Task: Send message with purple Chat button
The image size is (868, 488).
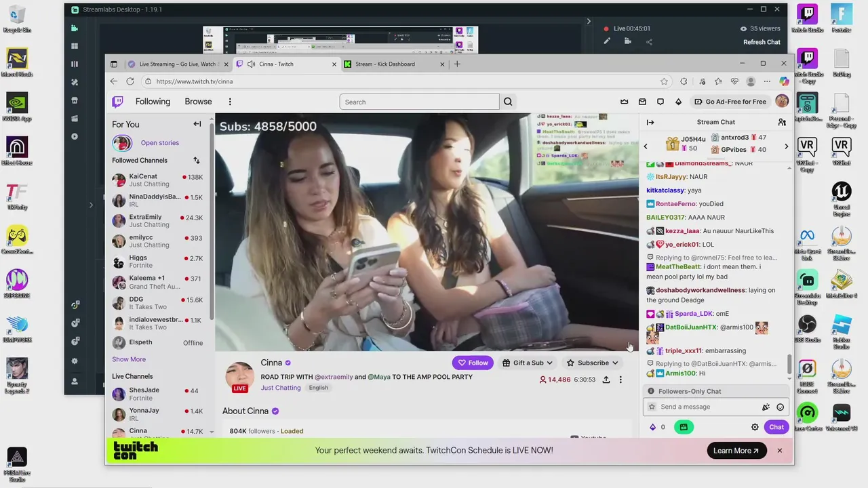Action: [776, 427]
